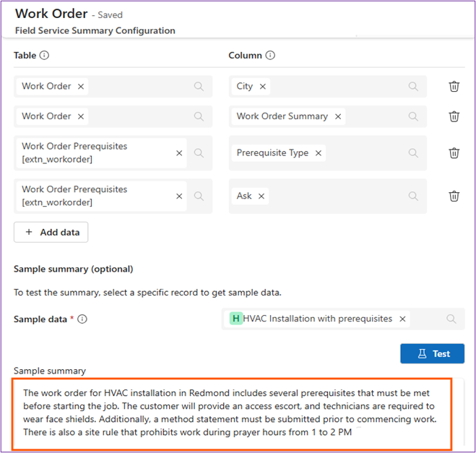
Task: Remove Work Order tag in Summary row
Action: click(x=81, y=116)
